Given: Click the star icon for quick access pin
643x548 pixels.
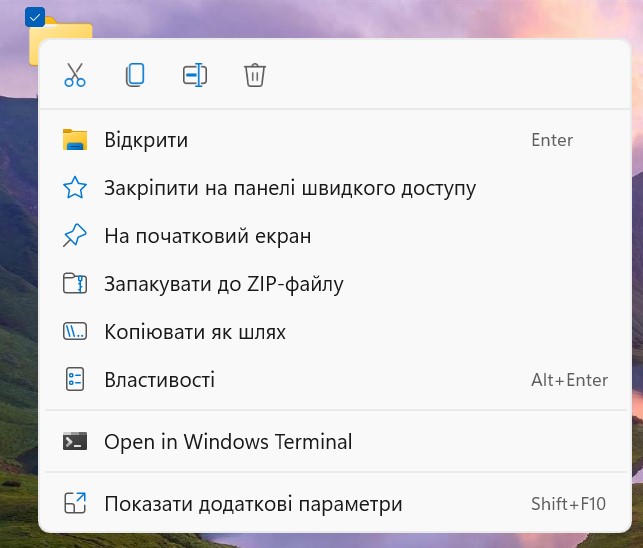Looking at the screenshot, I should click(75, 187).
